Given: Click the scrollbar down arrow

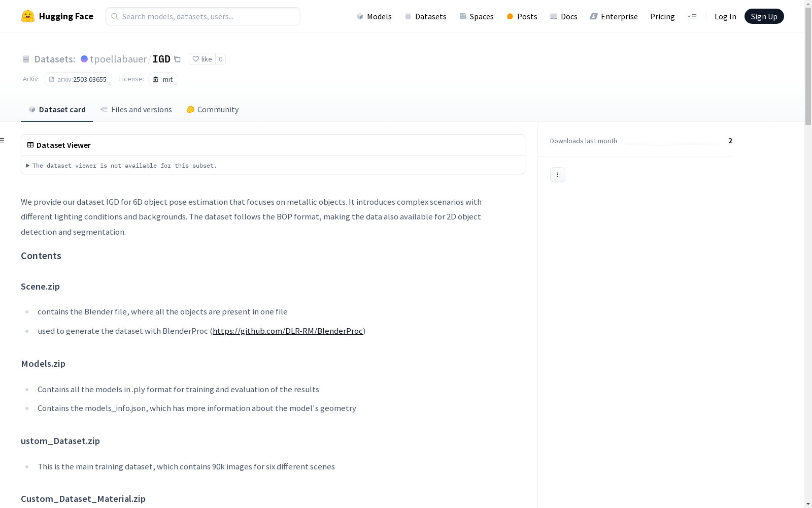Looking at the screenshot, I should pyautogui.click(x=808, y=504).
